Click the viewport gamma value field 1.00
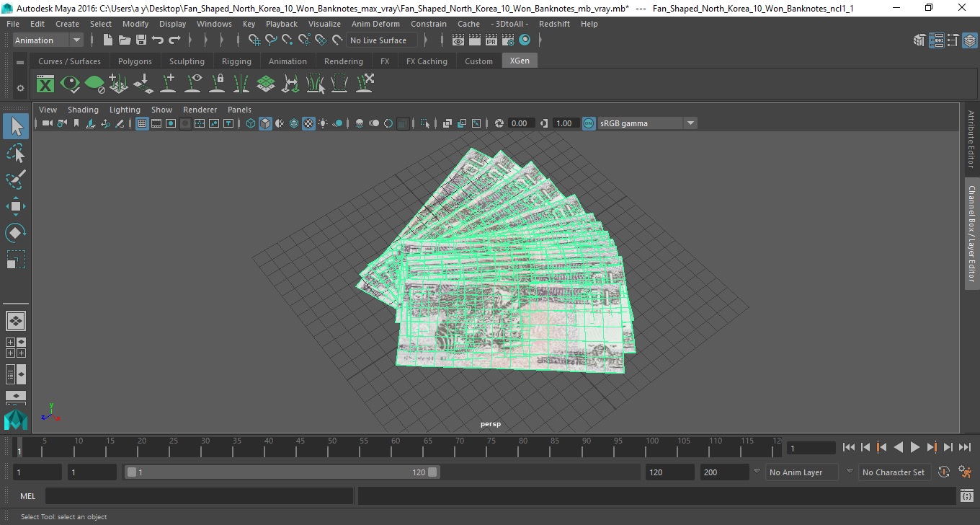 (565, 123)
